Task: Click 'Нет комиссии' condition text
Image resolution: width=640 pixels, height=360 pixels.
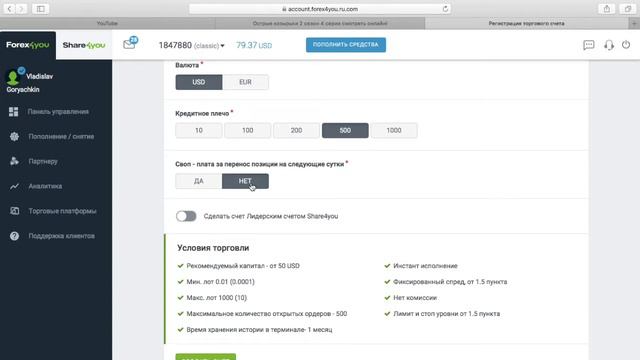Action: pyautogui.click(x=415, y=298)
